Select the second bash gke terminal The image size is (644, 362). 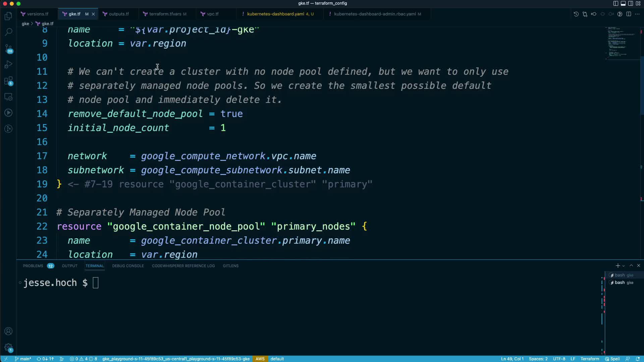pyautogui.click(x=623, y=283)
